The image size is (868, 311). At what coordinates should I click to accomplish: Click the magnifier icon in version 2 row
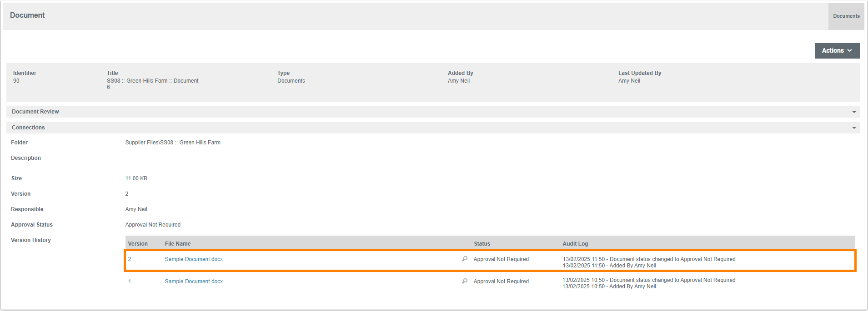click(x=465, y=259)
